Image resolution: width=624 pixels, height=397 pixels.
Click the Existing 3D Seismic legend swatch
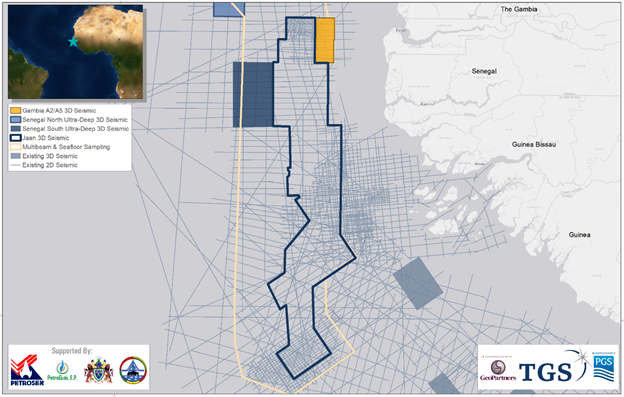pyautogui.click(x=16, y=156)
